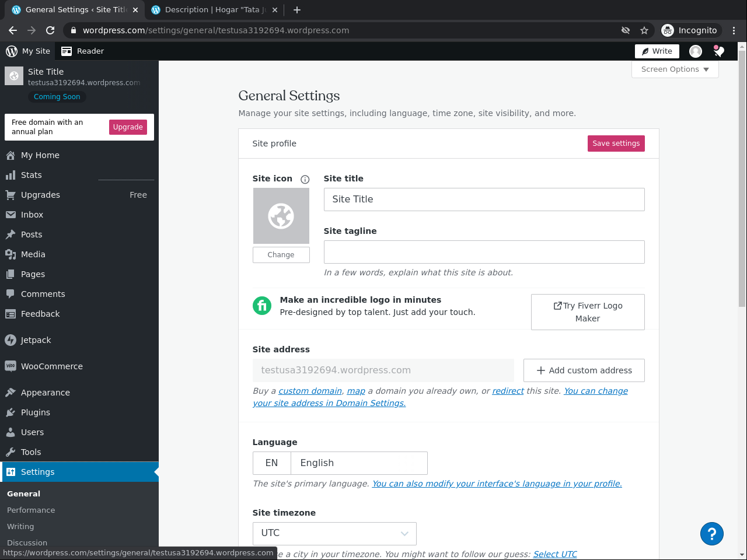Click the Plugins plug icon
The image size is (747, 560).
pyautogui.click(x=11, y=412)
